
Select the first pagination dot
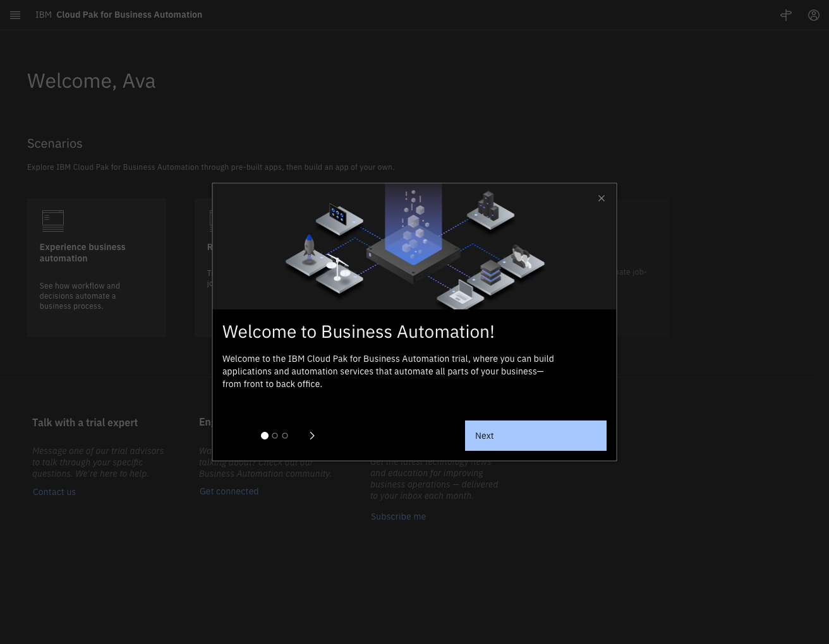pyautogui.click(x=265, y=436)
